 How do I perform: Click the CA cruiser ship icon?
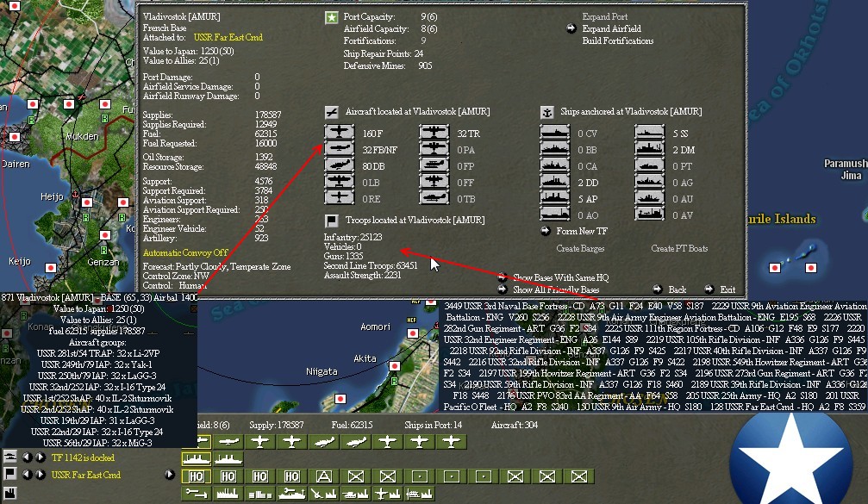[x=555, y=165]
